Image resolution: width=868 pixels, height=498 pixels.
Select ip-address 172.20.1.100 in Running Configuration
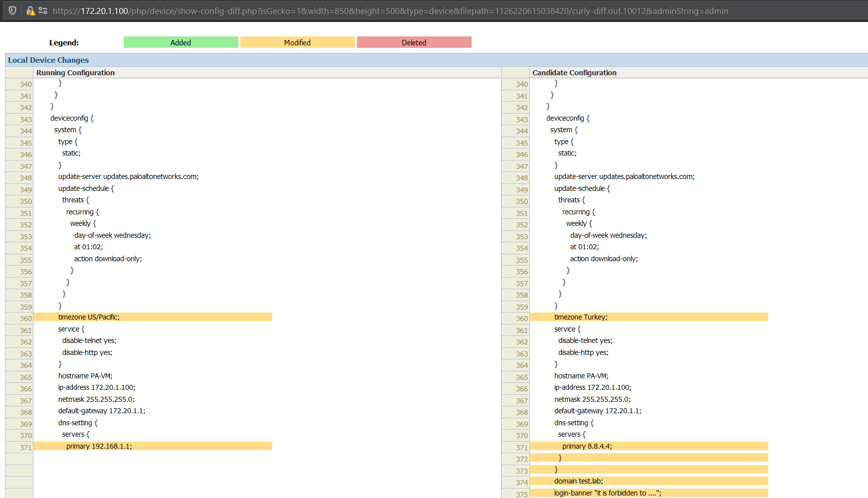coord(97,387)
